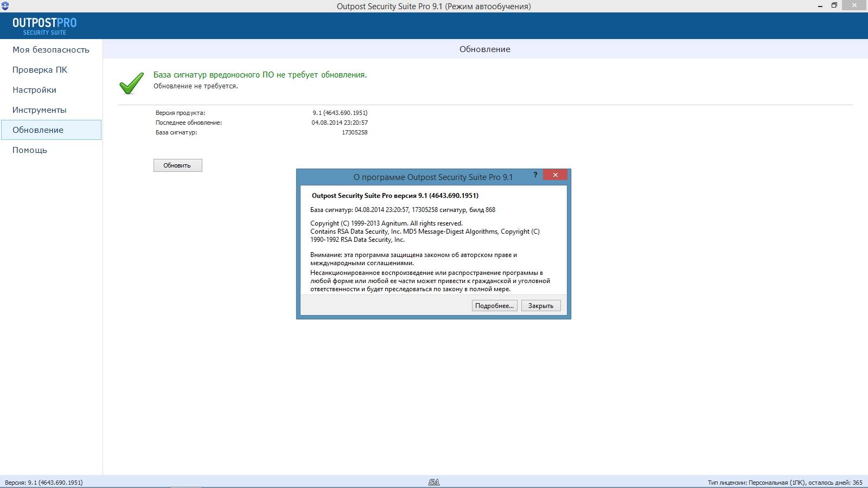Click application icon in title bar
This screenshot has height=488, width=868.
click(x=5, y=6)
